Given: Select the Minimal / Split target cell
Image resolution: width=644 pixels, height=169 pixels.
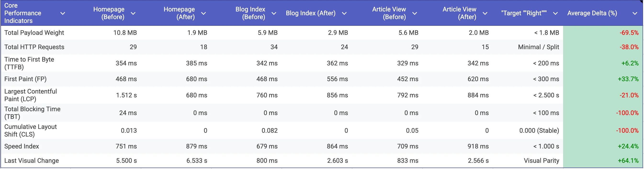Looking at the screenshot, I should click(538, 47).
